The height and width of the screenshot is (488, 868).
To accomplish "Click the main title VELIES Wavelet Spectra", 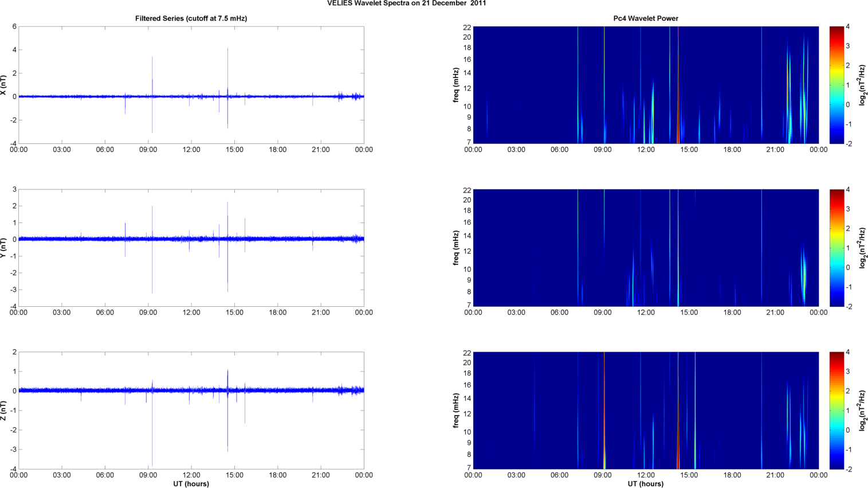I will pos(406,3).
